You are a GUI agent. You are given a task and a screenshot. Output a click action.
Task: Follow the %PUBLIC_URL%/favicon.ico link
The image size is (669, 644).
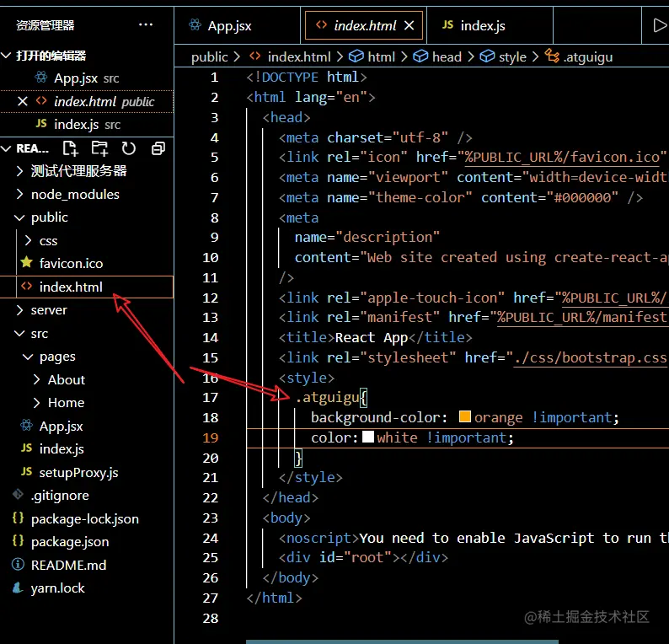[562, 158]
